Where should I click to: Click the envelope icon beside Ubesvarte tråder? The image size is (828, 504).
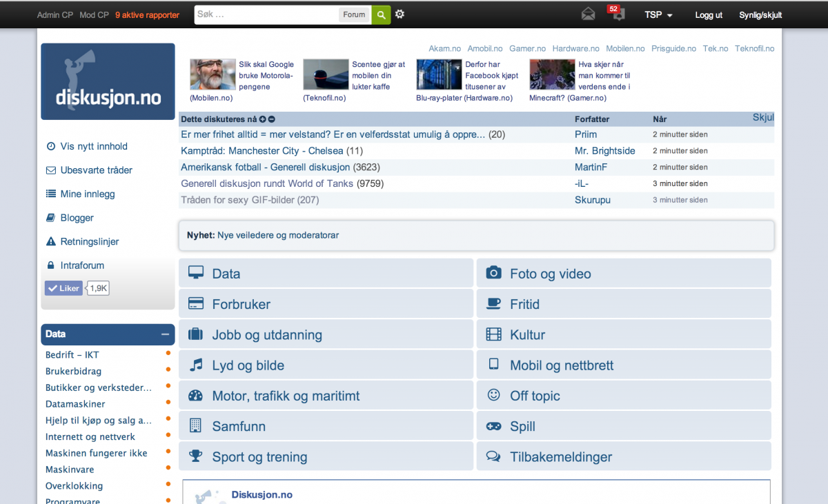pos(50,170)
